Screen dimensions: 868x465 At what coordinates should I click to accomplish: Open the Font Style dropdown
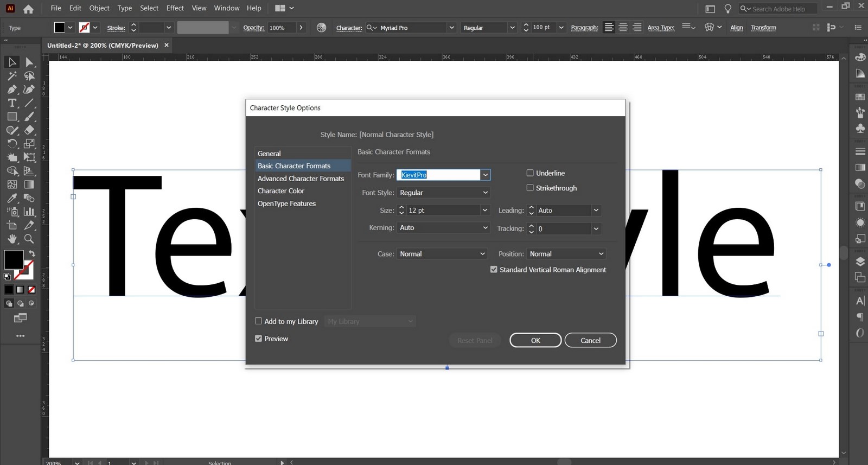[443, 193]
